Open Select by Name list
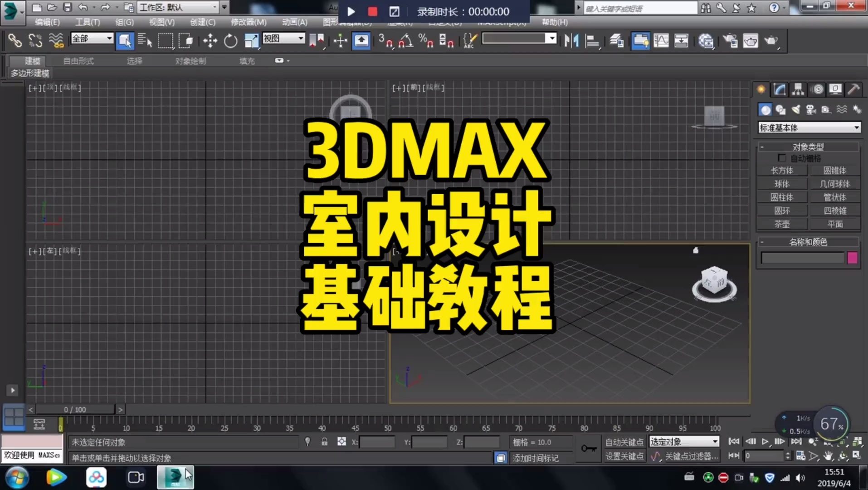Screen dimensions: 868x490 point(145,41)
